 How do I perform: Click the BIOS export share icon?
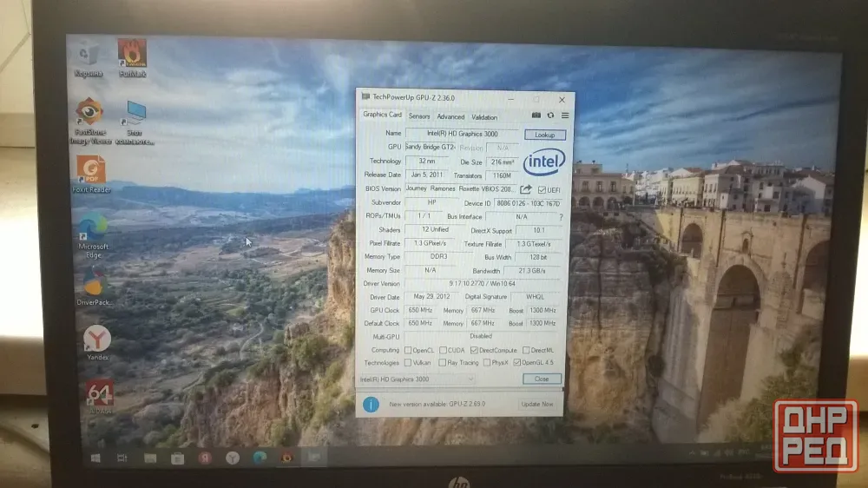coord(526,189)
